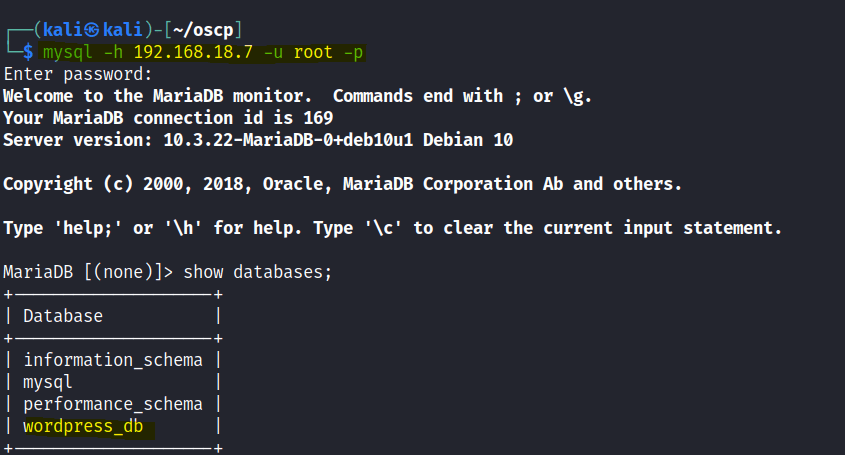Click the mysql command in the shell prompt
845x455 pixels.
click(67, 52)
